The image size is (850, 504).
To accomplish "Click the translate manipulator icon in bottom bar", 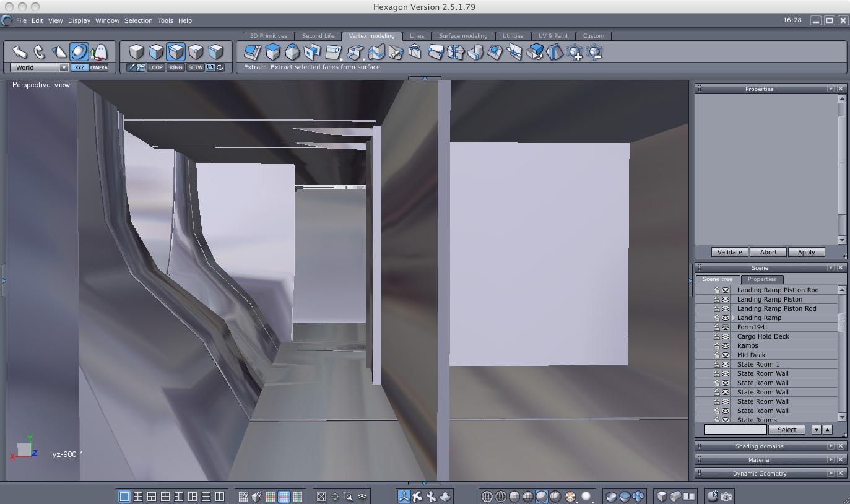I will 404,497.
